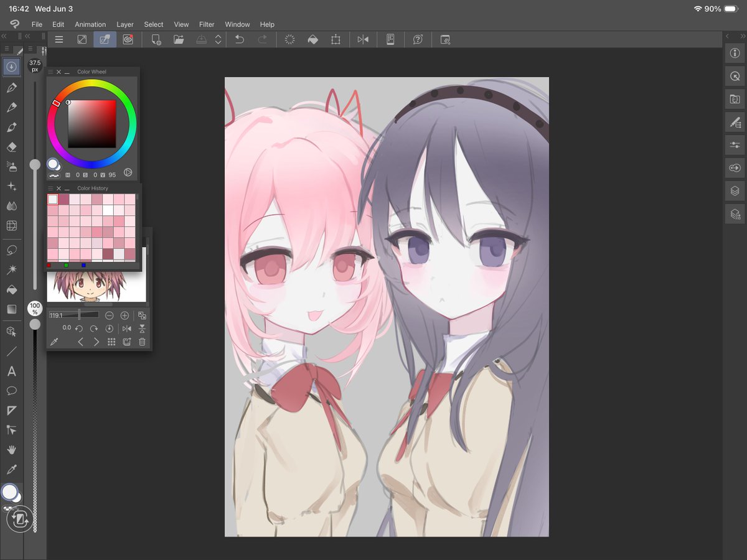Click Undo arrow in command bar
This screenshot has width=747, height=560.
click(x=239, y=39)
